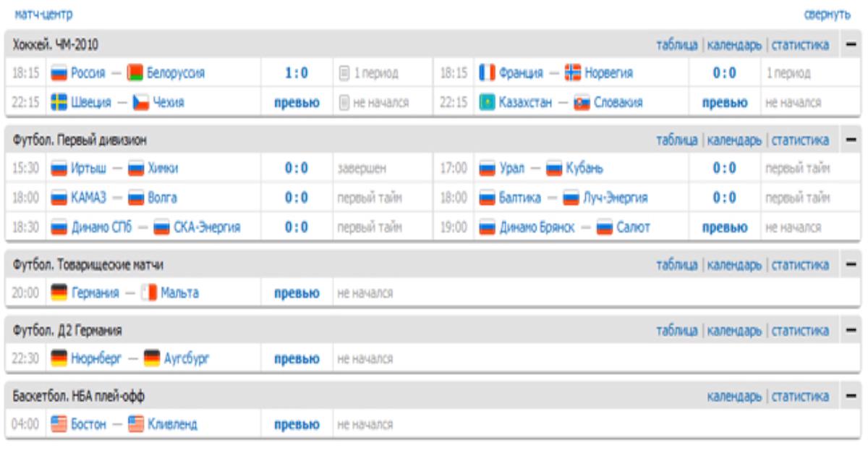Open превью for Германия — Мальта match
This screenshot has width=868, height=456.
297,293
